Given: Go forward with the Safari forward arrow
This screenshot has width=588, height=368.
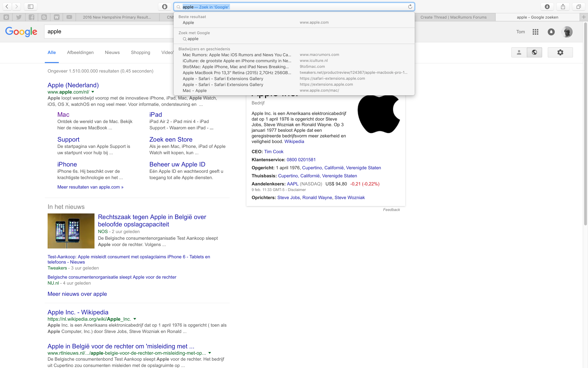Looking at the screenshot, I should point(16,7).
